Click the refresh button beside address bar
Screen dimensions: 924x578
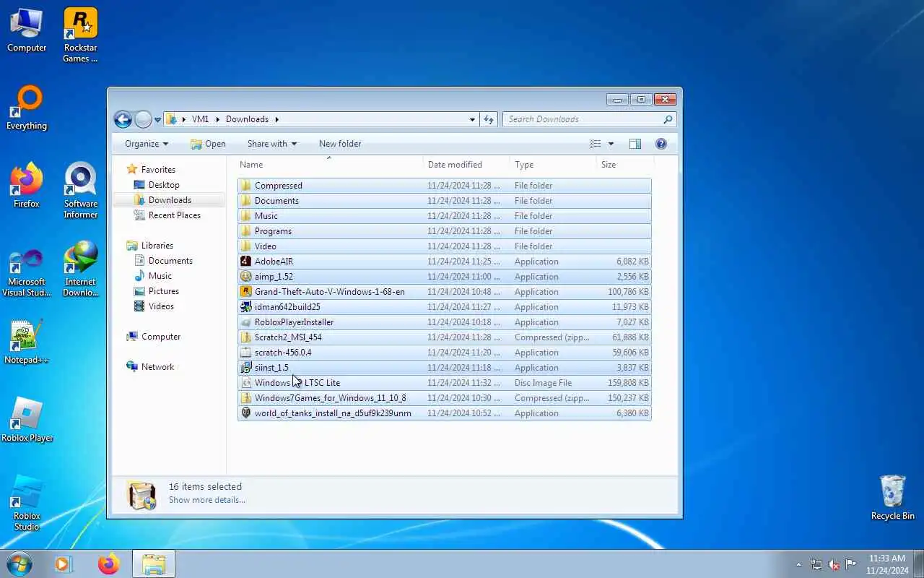pyautogui.click(x=489, y=119)
